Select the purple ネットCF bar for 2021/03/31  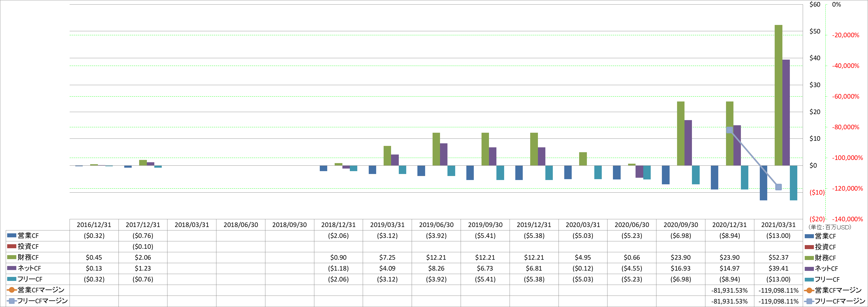click(x=786, y=113)
